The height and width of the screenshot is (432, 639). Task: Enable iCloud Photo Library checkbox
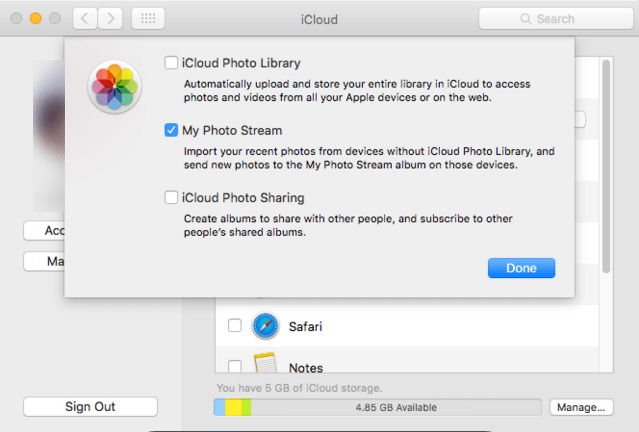point(171,63)
